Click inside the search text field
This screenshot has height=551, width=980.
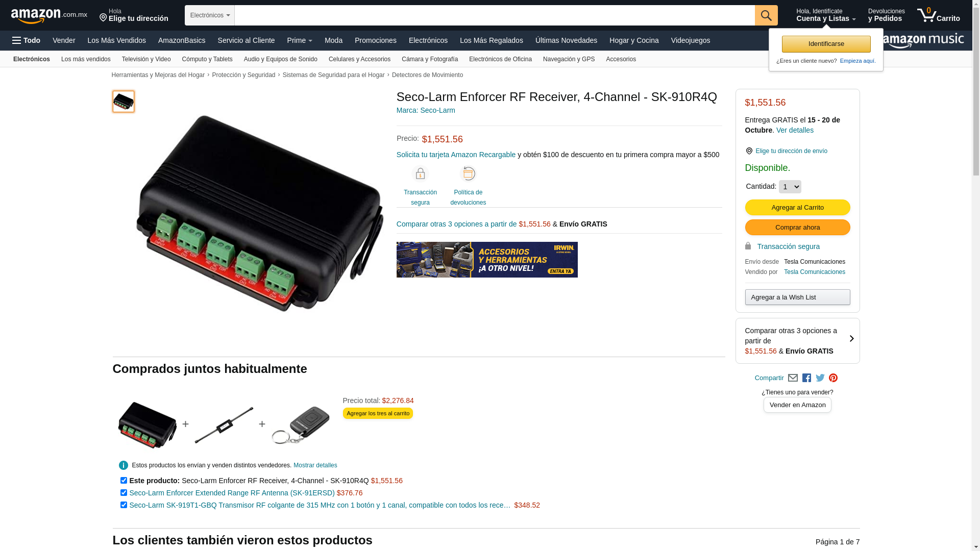coord(494,15)
